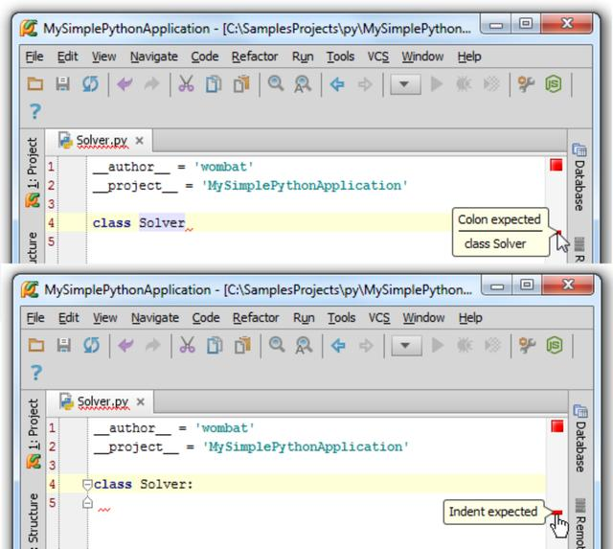Click the Back navigation arrow in bottom window
613x549 pixels.
[x=338, y=345]
